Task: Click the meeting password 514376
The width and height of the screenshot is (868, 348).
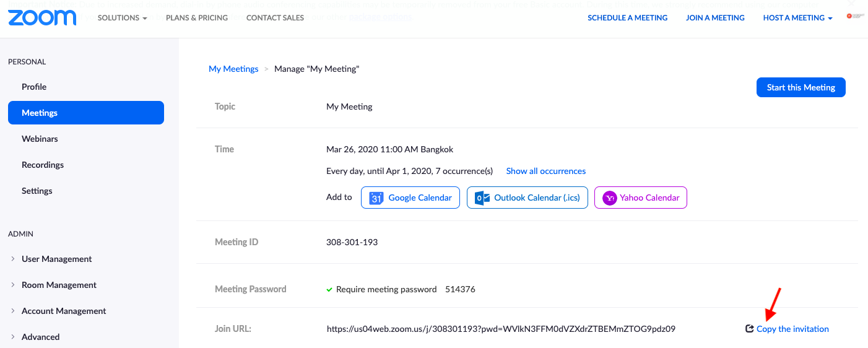Action: (x=460, y=289)
